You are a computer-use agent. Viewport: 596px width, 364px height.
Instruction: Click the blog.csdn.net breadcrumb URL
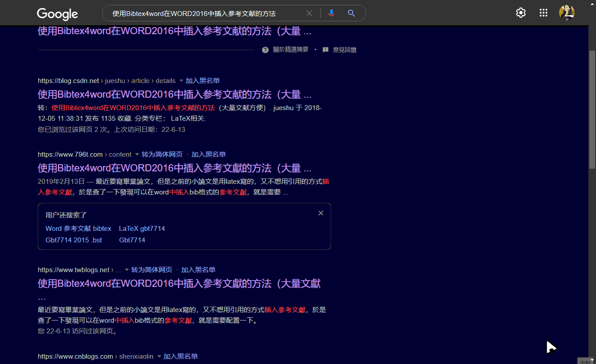(107, 81)
